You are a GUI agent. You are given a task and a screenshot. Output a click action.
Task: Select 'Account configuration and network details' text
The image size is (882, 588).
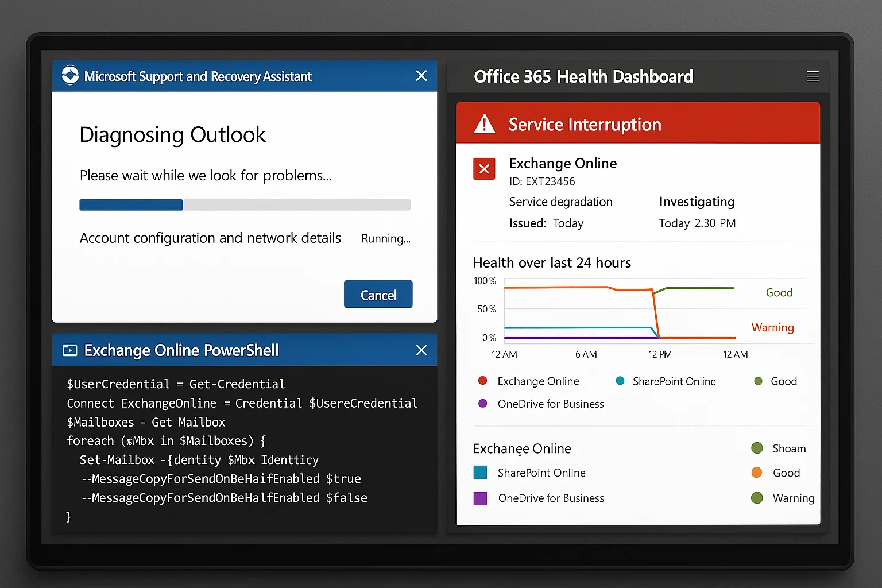[x=210, y=238]
